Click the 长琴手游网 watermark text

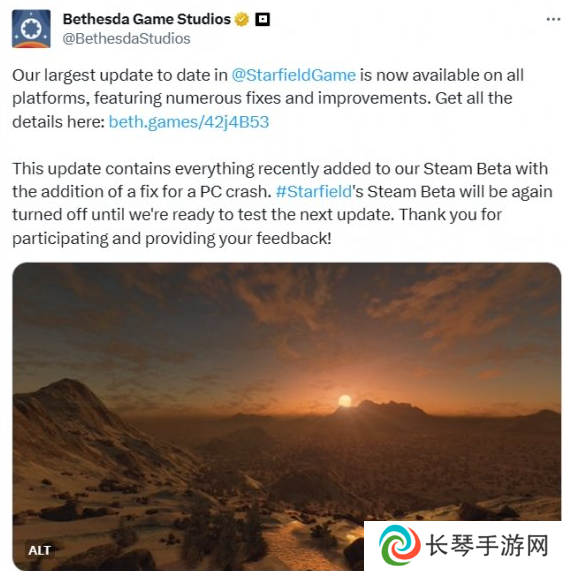[x=487, y=546]
